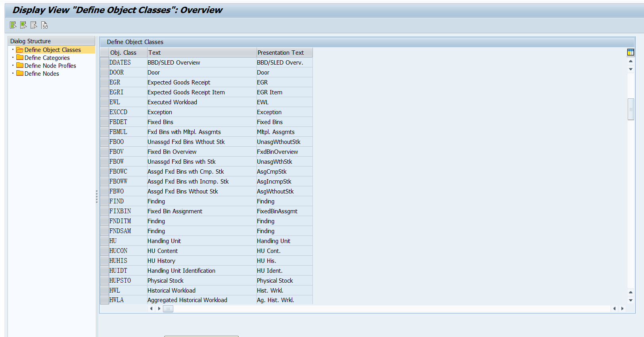
Task: Select row marker for EGR
Action: (104, 82)
